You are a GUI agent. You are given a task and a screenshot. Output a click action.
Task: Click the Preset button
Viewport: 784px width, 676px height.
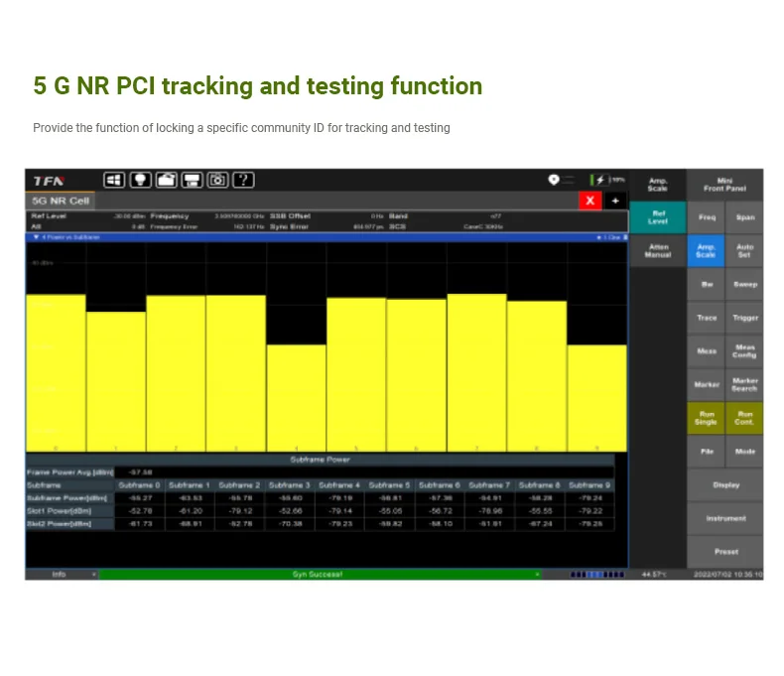pyautogui.click(x=725, y=551)
